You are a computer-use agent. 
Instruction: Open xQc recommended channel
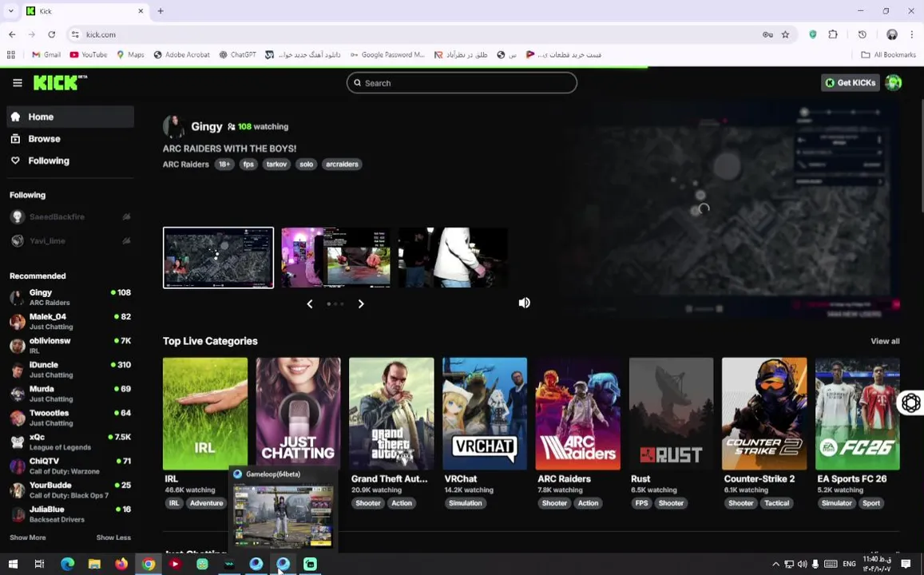pos(70,442)
